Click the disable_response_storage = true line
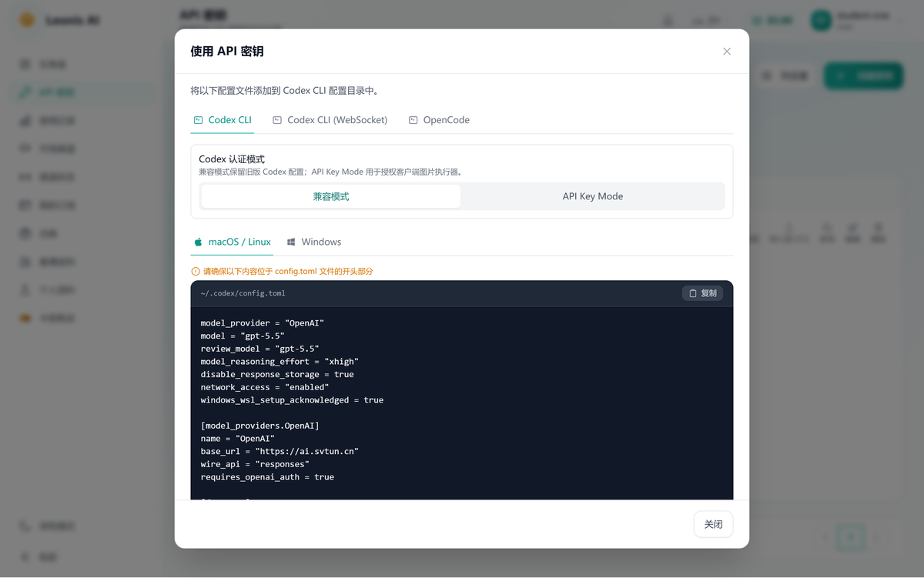The image size is (924, 578). click(x=277, y=375)
